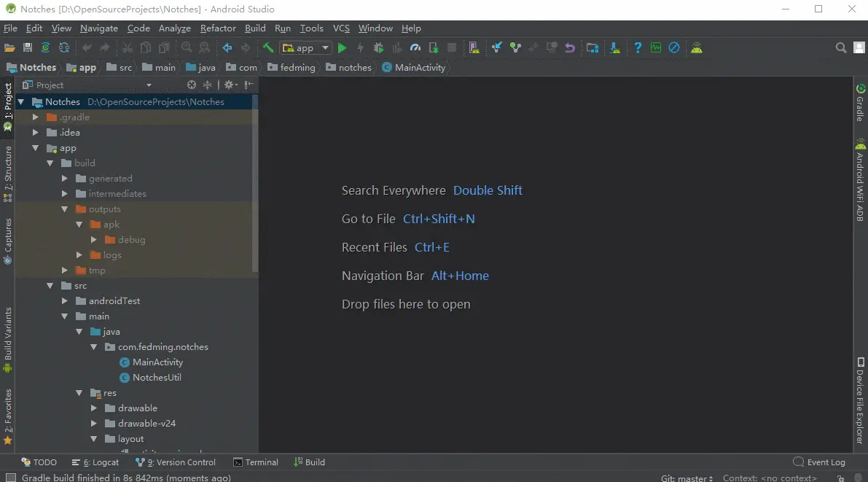The width and height of the screenshot is (868, 482).
Task: Click the Open folder toolbar icon
Action: 9,48
